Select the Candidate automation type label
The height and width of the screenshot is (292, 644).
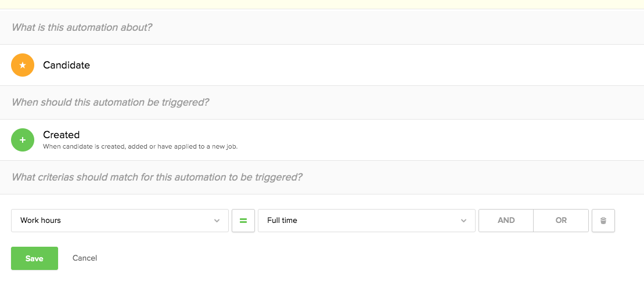(x=66, y=65)
